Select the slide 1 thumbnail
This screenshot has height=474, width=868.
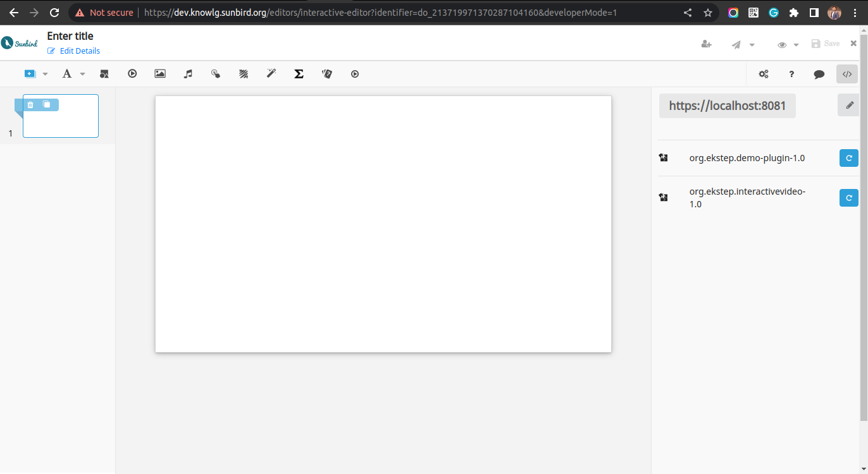pos(61,123)
